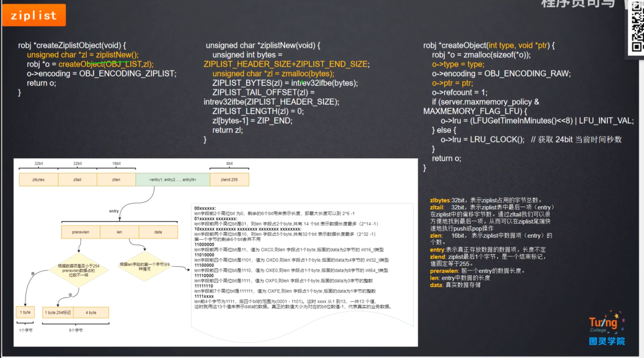Viewport: 644px width, 358px height.
Task: Click the diamond about the len field's first byte
Action: (x=144, y=267)
